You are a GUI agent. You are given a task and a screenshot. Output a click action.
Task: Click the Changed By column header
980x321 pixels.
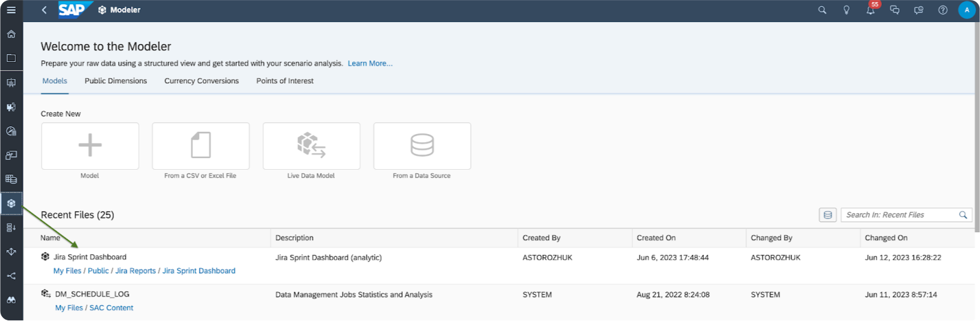772,238
